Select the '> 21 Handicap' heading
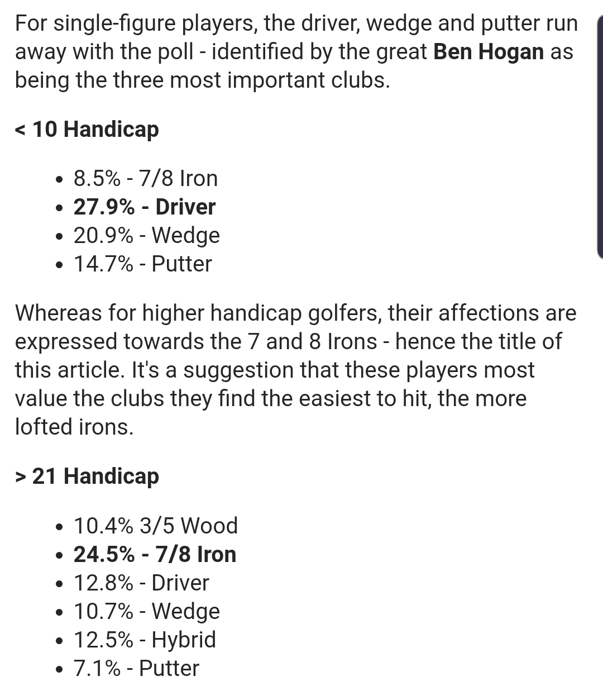Screen dimensions: 603x700 [x=87, y=477]
